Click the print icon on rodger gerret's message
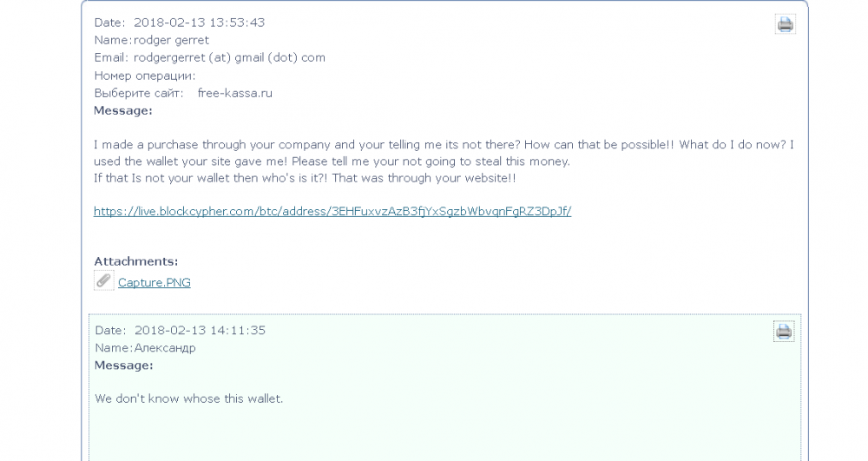The width and height of the screenshot is (868, 461). (785, 24)
